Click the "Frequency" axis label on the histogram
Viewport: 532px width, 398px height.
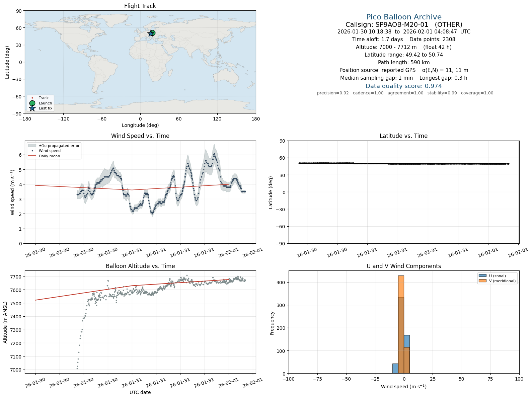[272, 323]
